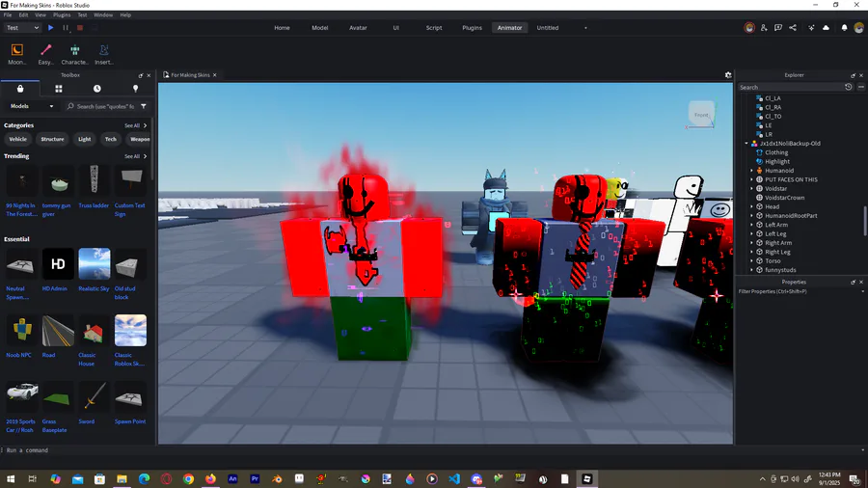Open the Window menu
The height and width of the screenshot is (488, 868).
(x=103, y=14)
